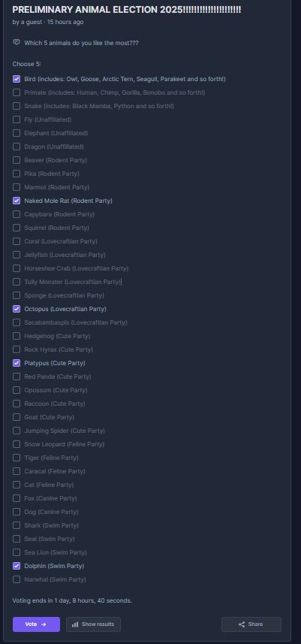Click the share icon in Share button
This screenshot has width=301, height=644.
[242, 624]
